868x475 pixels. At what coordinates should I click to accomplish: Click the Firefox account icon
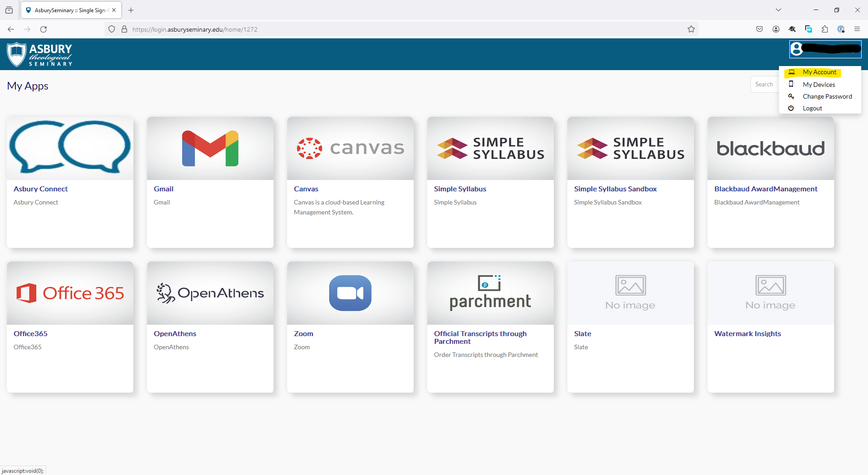point(776,29)
